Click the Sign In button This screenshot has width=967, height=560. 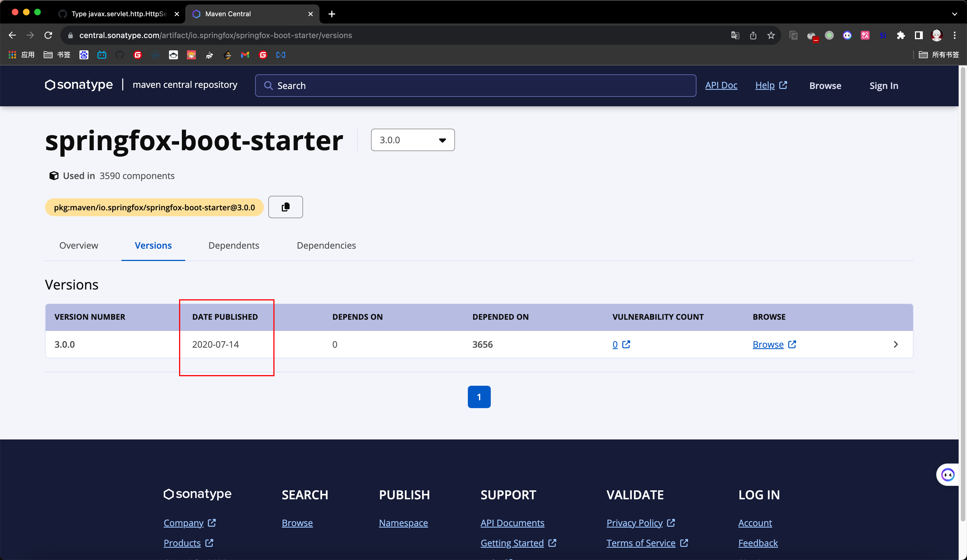(883, 85)
